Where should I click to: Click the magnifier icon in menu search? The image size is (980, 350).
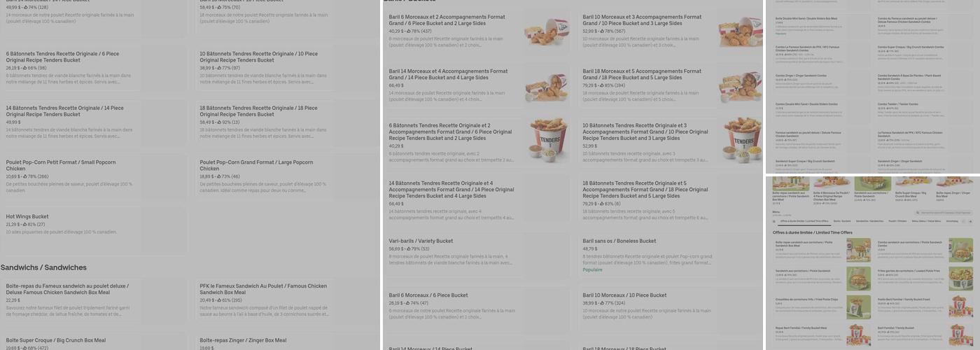918,211
